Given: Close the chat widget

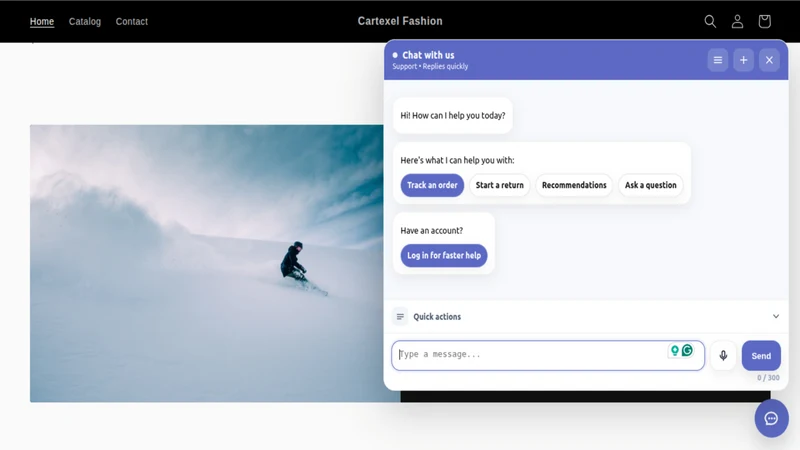Looking at the screenshot, I should 769,60.
